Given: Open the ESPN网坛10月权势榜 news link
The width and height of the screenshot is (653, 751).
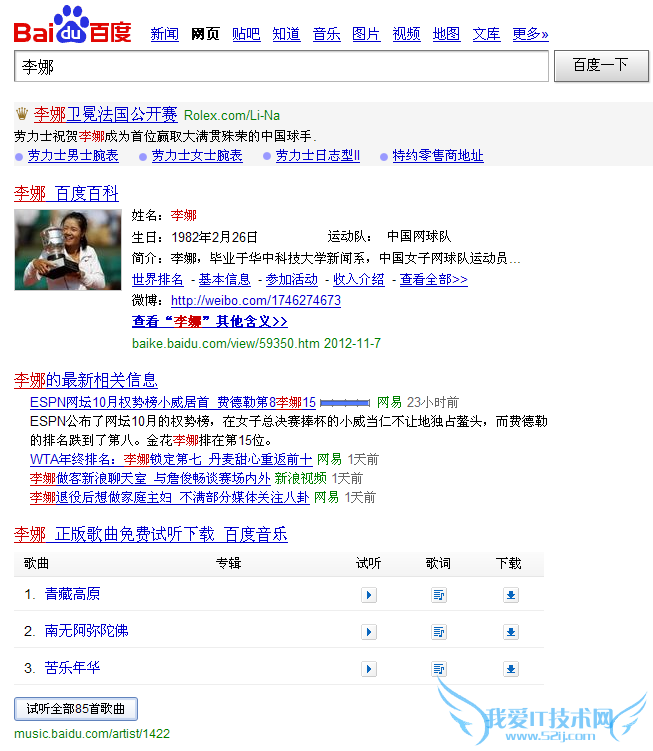Looking at the screenshot, I should (173, 402).
